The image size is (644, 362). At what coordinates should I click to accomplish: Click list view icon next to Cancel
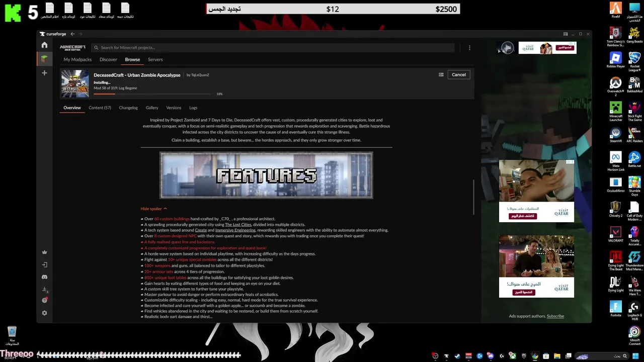tap(441, 74)
